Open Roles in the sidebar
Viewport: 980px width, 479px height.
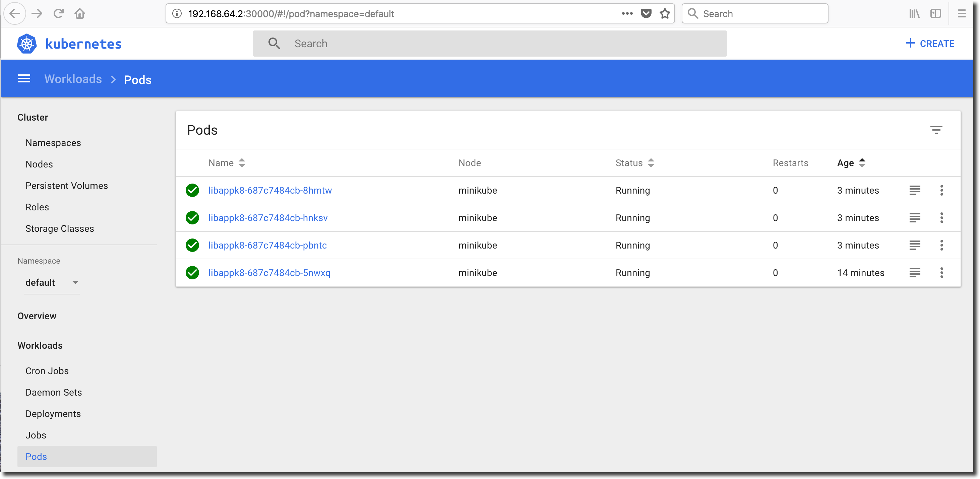(37, 207)
